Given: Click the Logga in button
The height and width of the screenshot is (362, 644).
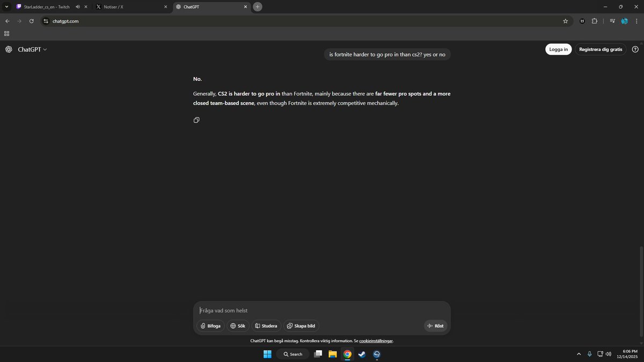Looking at the screenshot, I should pos(558,49).
